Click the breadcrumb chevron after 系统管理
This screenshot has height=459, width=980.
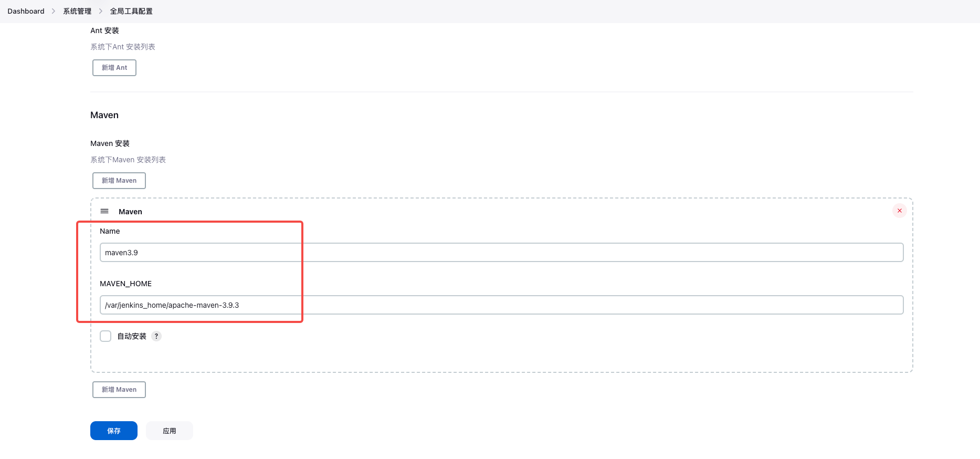tap(100, 11)
